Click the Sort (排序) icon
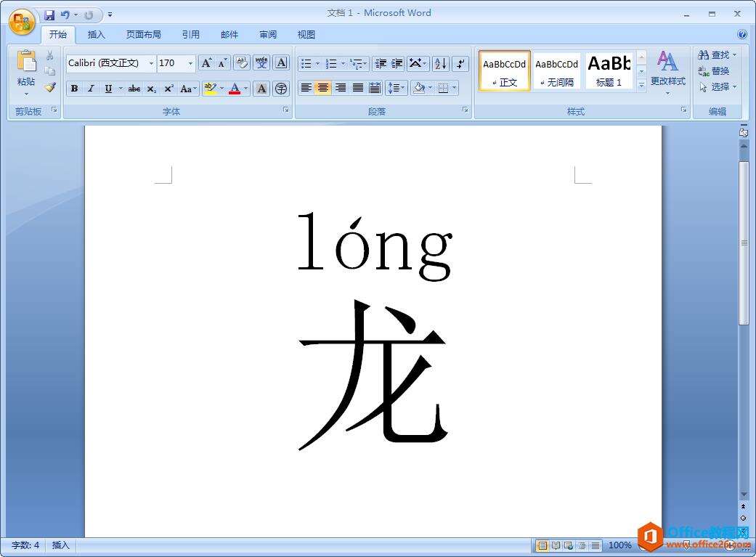This screenshot has height=557, width=756. (x=440, y=63)
